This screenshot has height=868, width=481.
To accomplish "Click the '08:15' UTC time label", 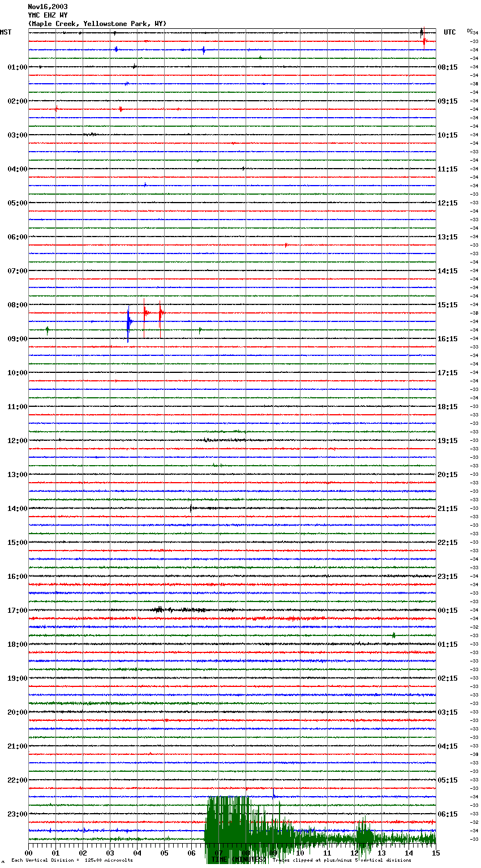I will (x=448, y=67).
